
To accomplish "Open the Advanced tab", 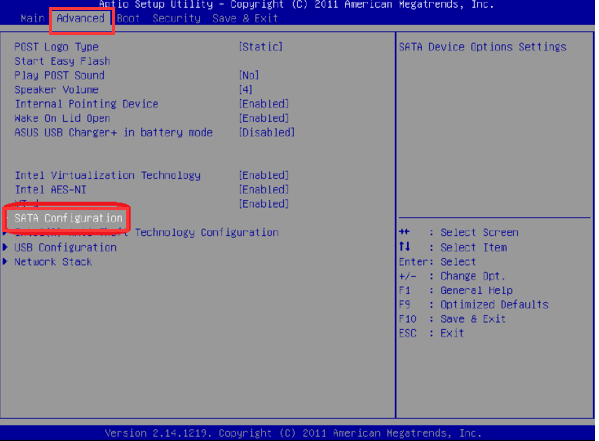I will pos(81,18).
